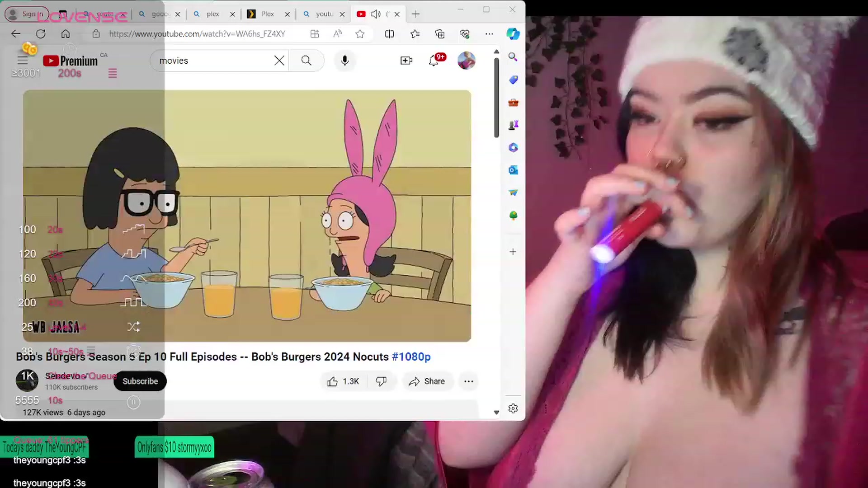Open split screen icon in Edge toolbar
868x488 pixels.
[389, 34]
